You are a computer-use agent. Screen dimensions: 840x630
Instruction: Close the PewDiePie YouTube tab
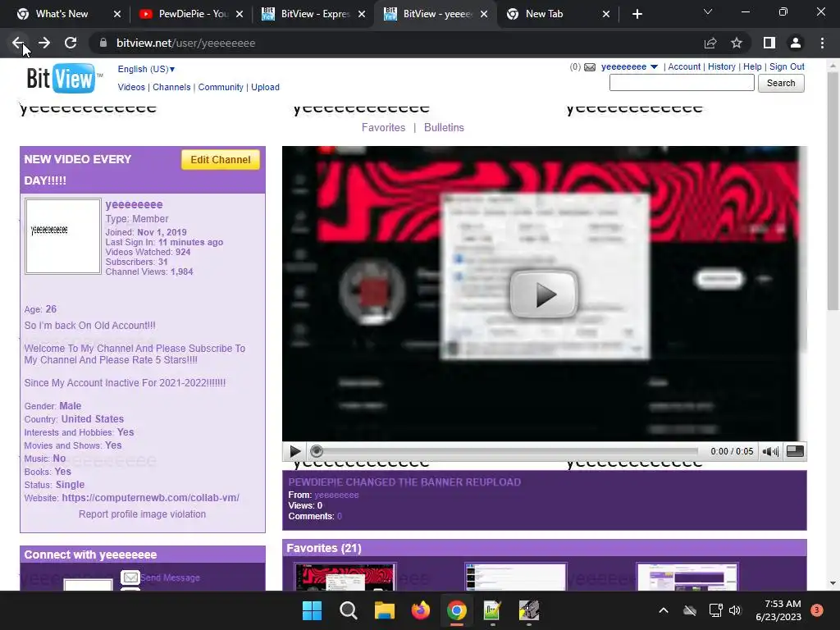(240, 14)
